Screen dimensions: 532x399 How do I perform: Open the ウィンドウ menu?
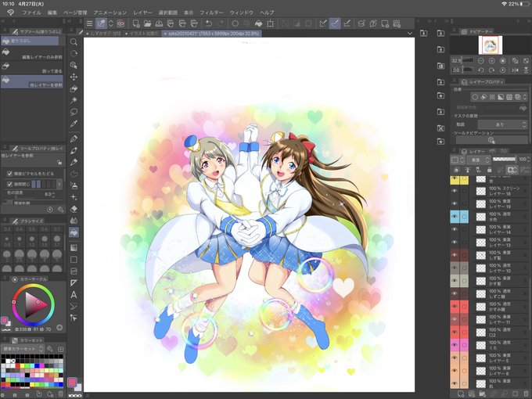pyautogui.click(x=242, y=13)
